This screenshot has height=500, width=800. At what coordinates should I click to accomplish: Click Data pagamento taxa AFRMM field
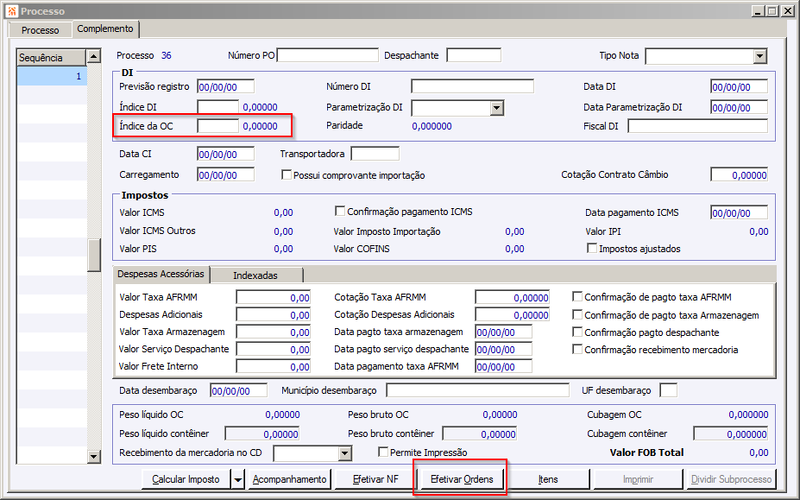pos(504,366)
